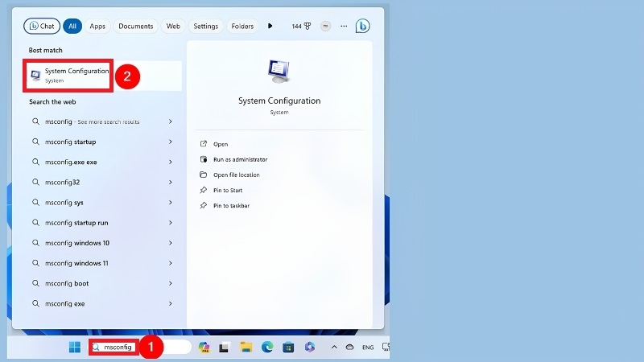Viewport: 644px width, 362px height.
Task: Select the All filter tab
Action: pyautogui.click(x=72, y=26)
